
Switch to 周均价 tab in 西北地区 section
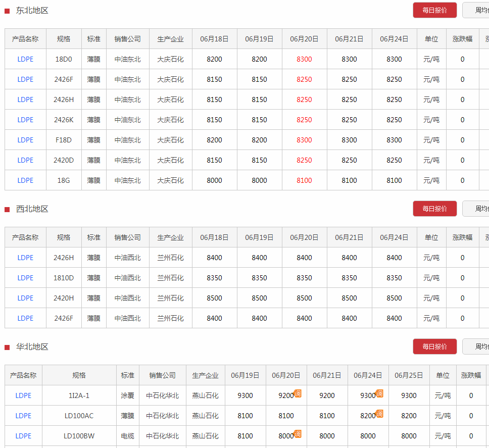476,209
